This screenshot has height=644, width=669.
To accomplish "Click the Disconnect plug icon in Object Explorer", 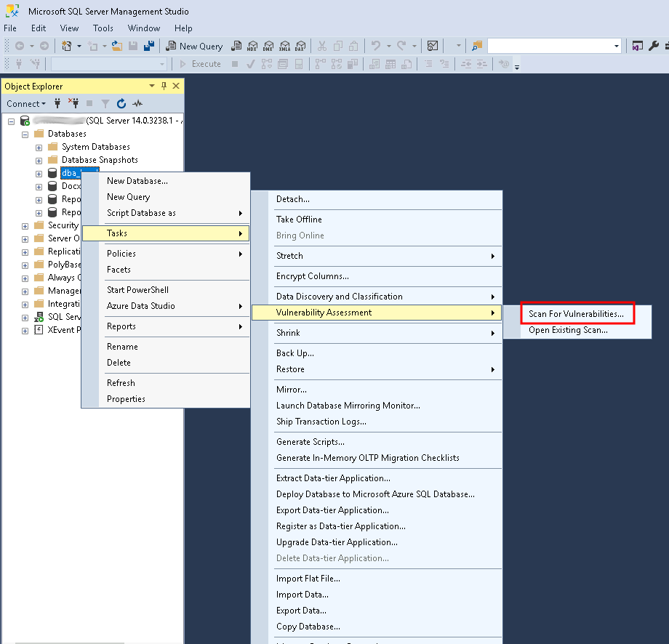I will 73,103.
